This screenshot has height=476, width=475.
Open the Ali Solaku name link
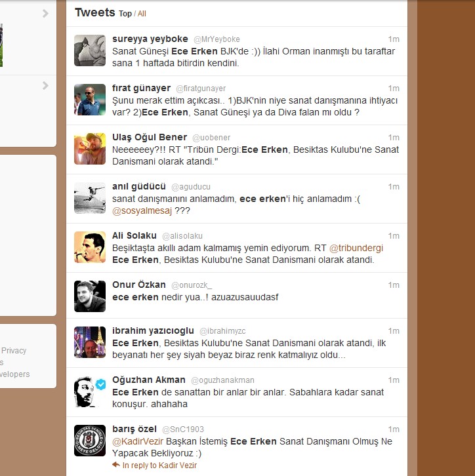(134, 235)
